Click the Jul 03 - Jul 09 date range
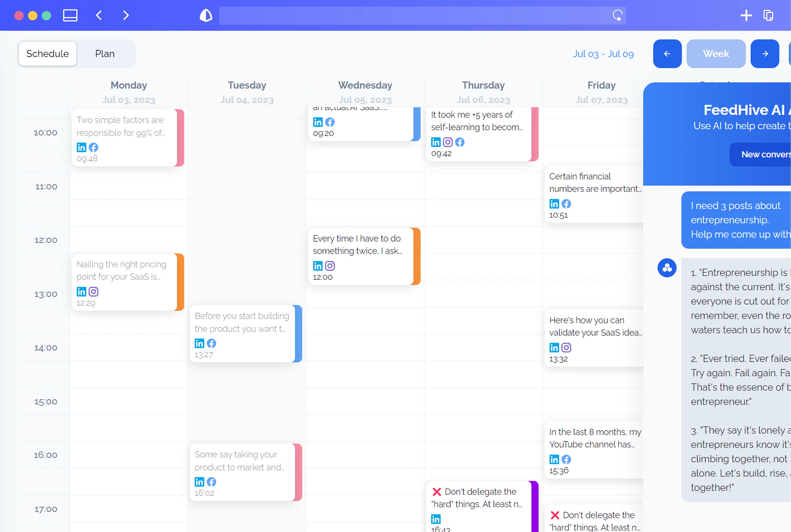This screenshot has width=791, height=532. pyautogui.click(x=603, y=54)
